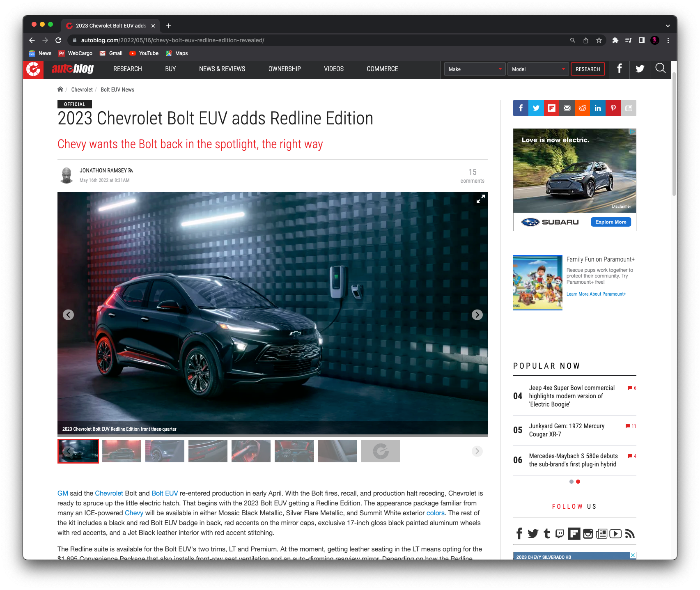Close the Silverado HD ad
The height and width of the screenshot is (590, 700).
(633, 555)
